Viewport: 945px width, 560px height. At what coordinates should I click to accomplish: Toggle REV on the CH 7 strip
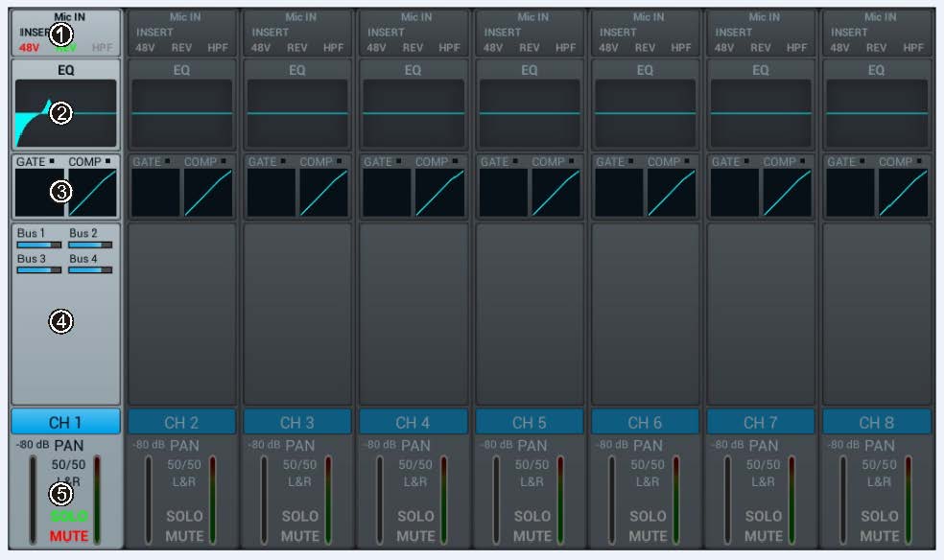(x=761, y=48)
